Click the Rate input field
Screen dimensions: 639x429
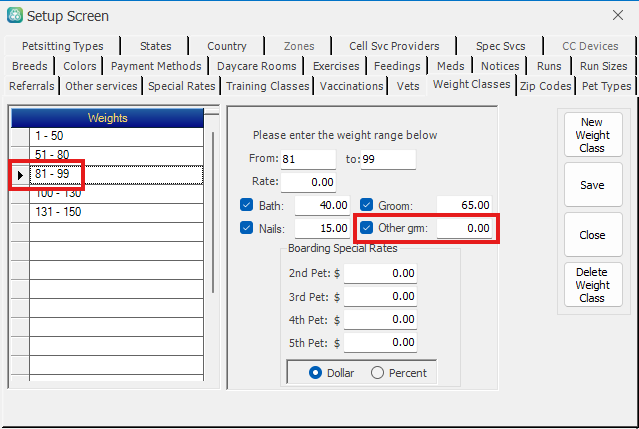point(308,182)
